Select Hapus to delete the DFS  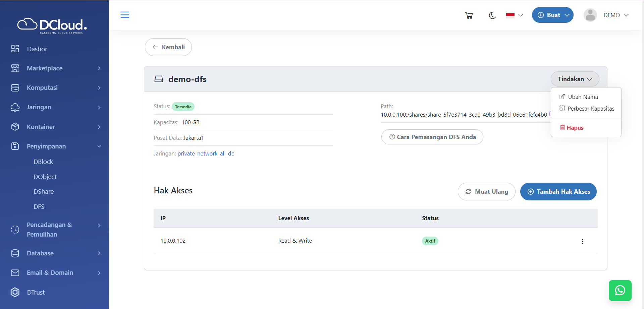pos(575,128)
